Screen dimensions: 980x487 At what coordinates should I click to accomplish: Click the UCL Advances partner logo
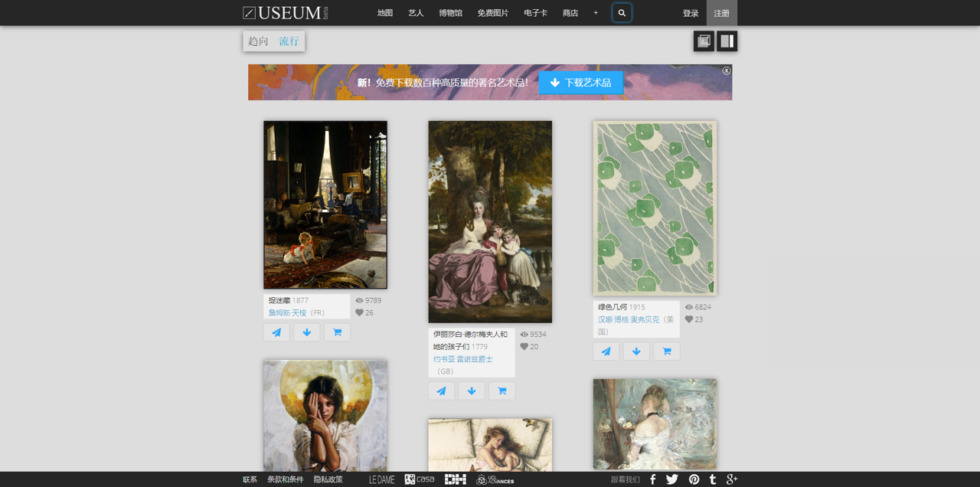pos(495,480)
